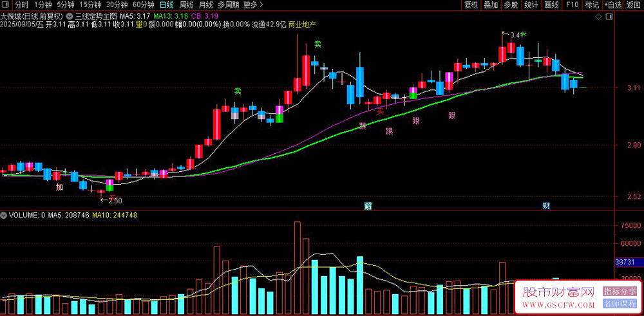Click the MA5: 3.17 indicator value
Viewport: 644px width, 316px height.
(135, 17)
